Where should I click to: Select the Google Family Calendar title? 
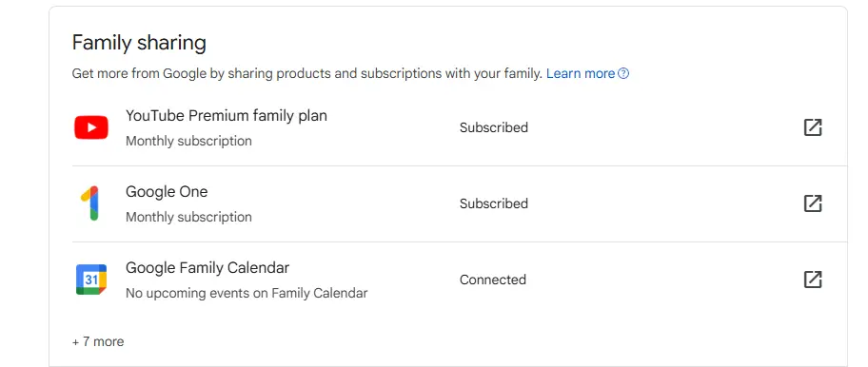[207, 268]
